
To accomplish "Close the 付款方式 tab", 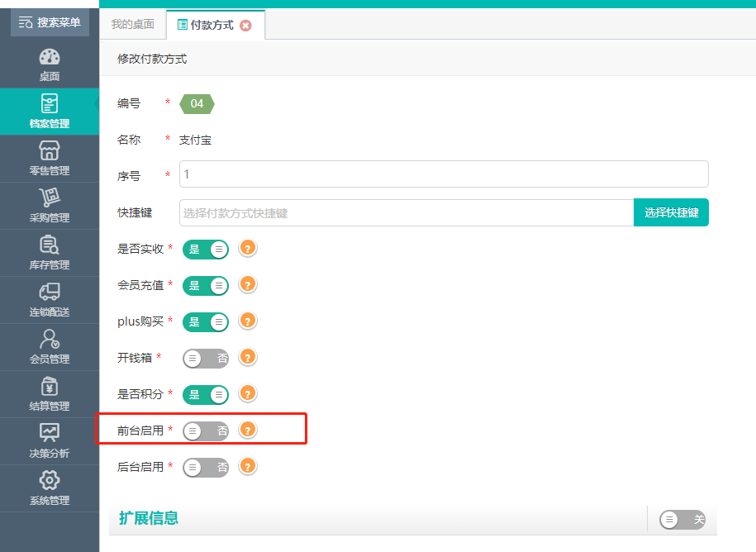I will coord(245,25).
